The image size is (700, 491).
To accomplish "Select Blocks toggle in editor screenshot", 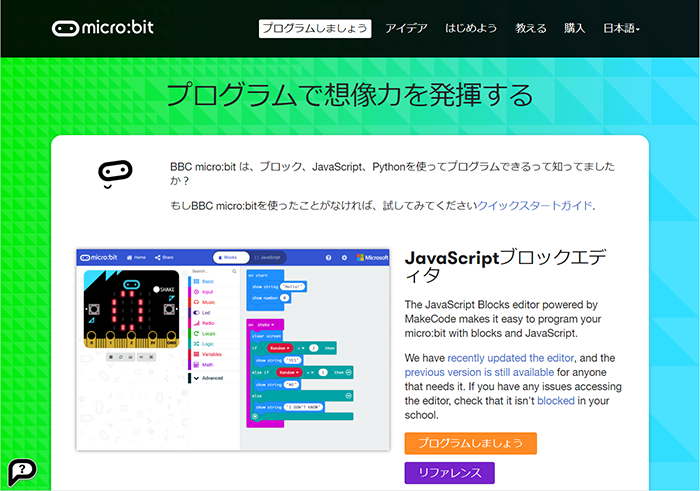I will point(231,258).
